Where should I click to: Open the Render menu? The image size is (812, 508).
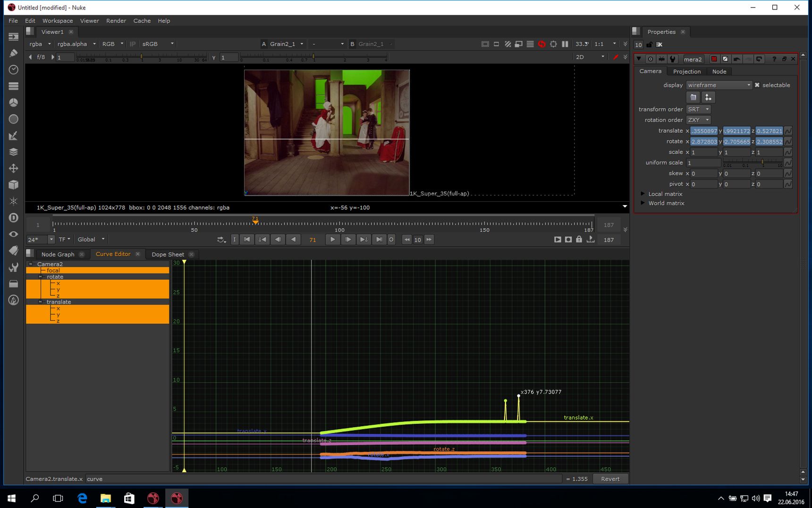pos(116,21)
